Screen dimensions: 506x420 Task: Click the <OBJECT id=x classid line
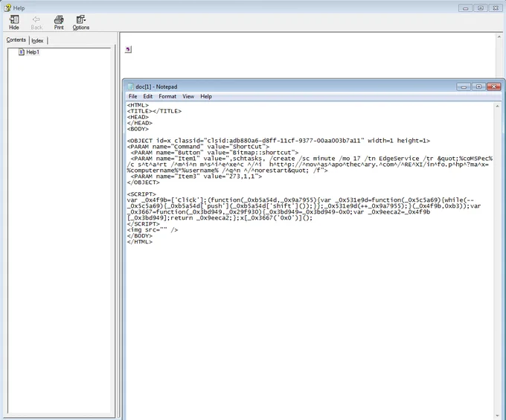click(278, 141)
